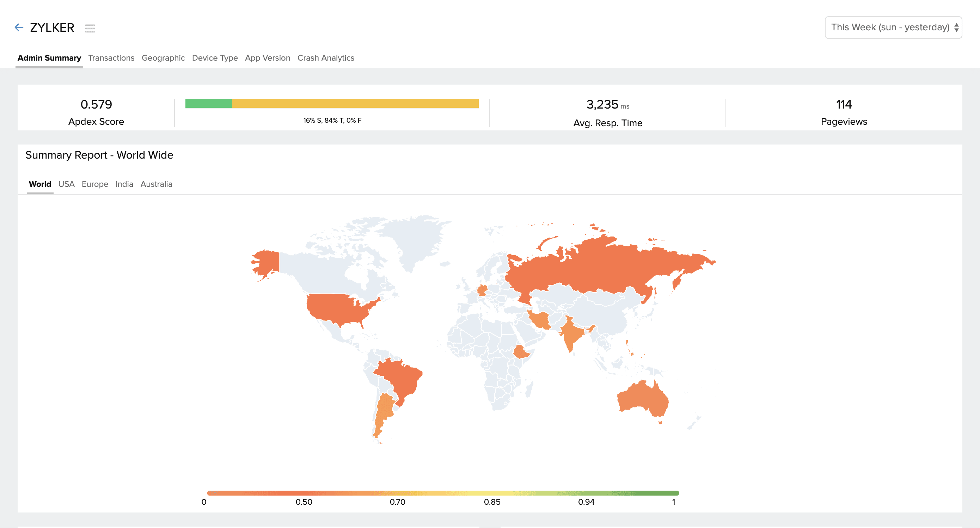Open the hamburger menu beside ZYLKER
This screenshot has height=528, width=980.
tap(90, 28)
